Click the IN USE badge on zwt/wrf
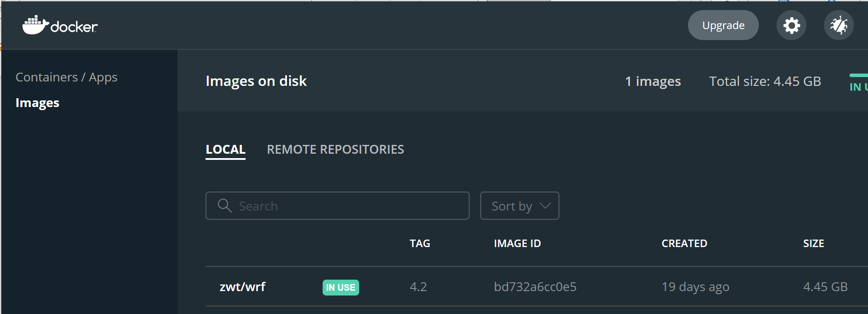 [x=341, y=288]
